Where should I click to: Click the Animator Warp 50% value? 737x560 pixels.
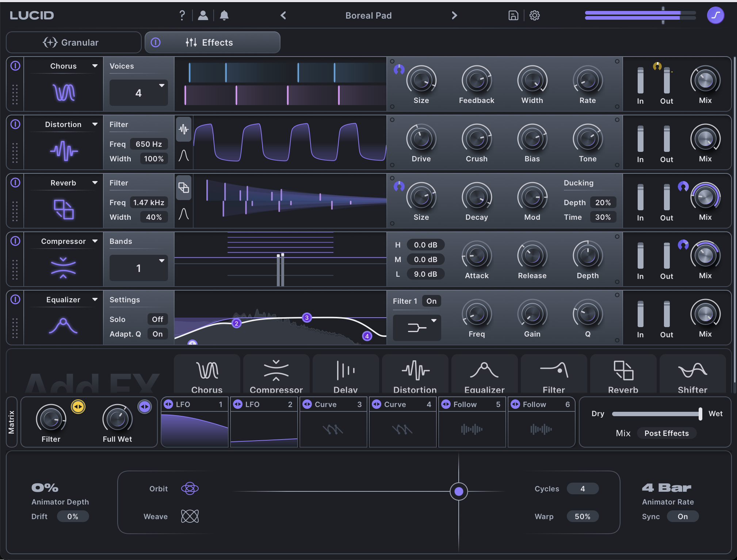click(x=583, y=517)
